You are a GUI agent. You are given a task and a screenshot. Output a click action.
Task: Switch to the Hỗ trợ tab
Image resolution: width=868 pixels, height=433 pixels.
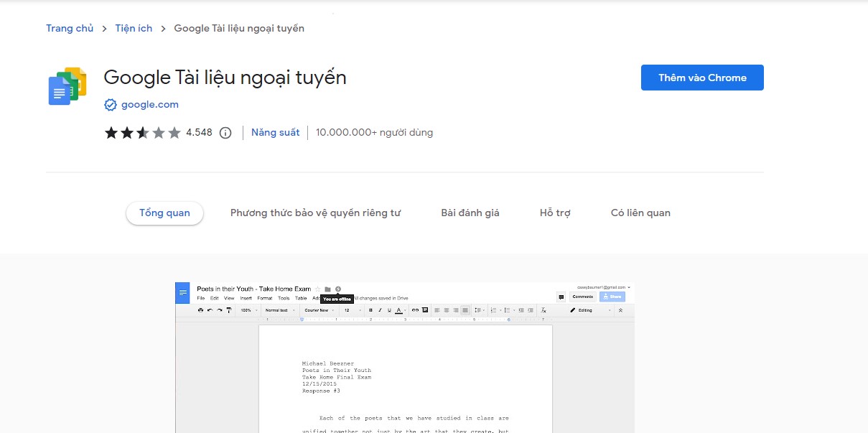[x=555, y=213]
